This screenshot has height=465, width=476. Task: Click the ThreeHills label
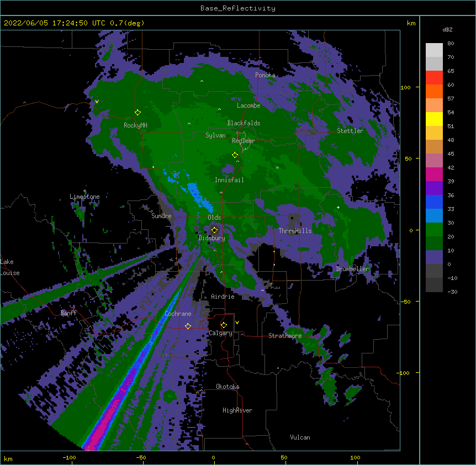pos(295,231)
